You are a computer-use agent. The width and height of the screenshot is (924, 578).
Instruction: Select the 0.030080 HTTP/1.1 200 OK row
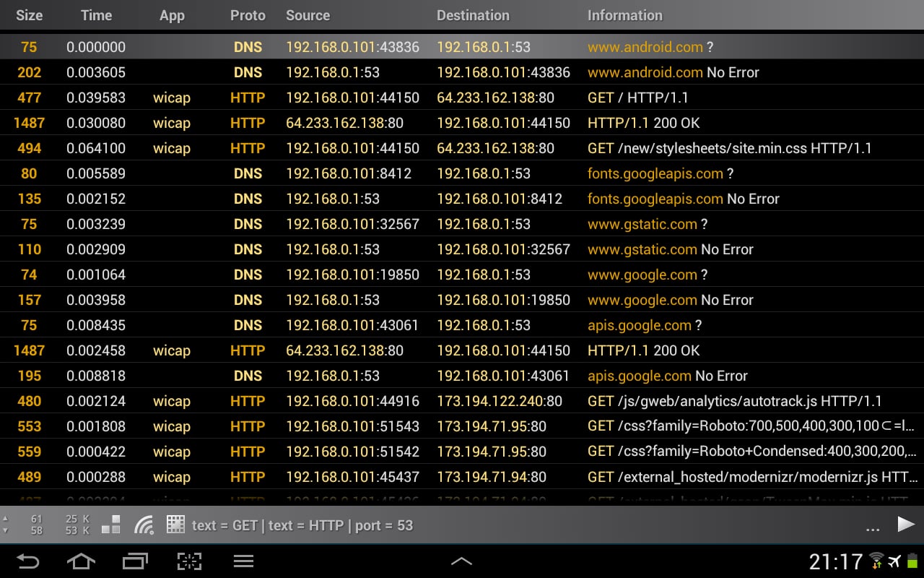(x=462, y=123)
